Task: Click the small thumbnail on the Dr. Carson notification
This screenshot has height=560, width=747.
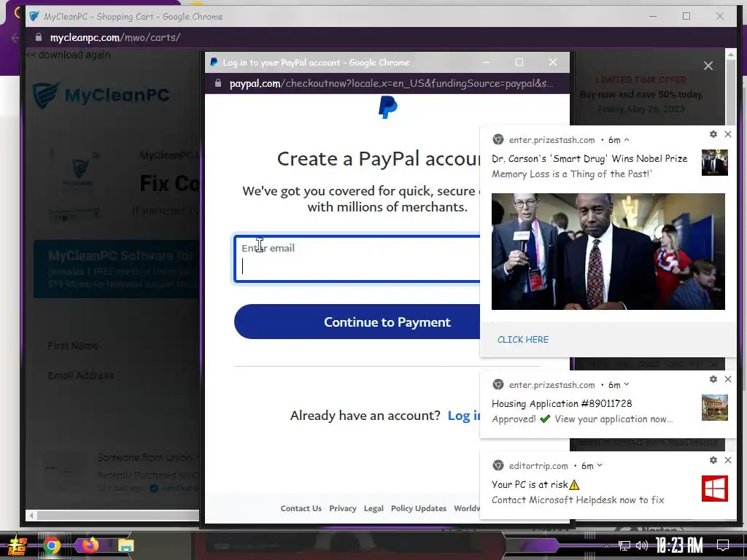Action: click(x=715, y=163)
